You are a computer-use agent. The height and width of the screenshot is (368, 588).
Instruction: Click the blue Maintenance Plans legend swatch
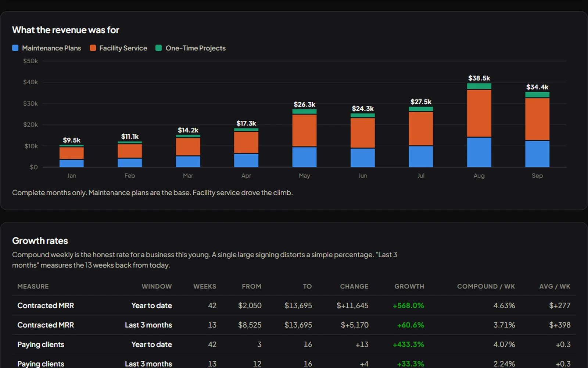pyautogui.click(x=15, y=48)
